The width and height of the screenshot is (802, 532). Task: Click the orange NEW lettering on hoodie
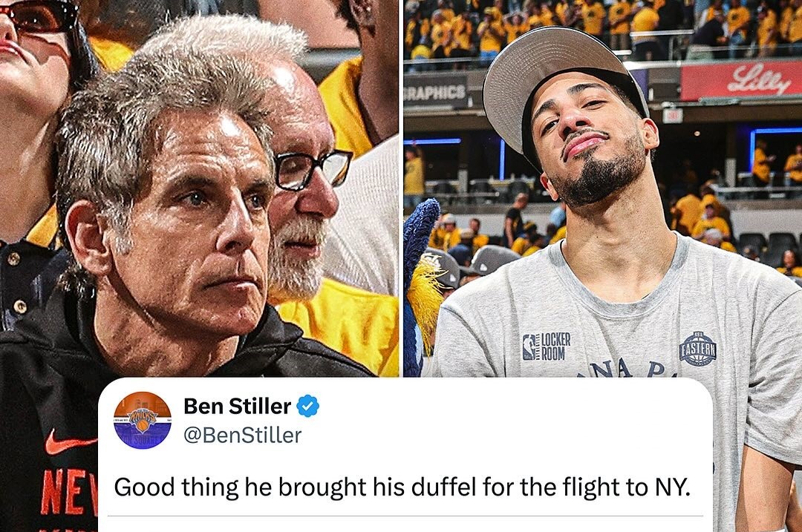click(70, 493)
